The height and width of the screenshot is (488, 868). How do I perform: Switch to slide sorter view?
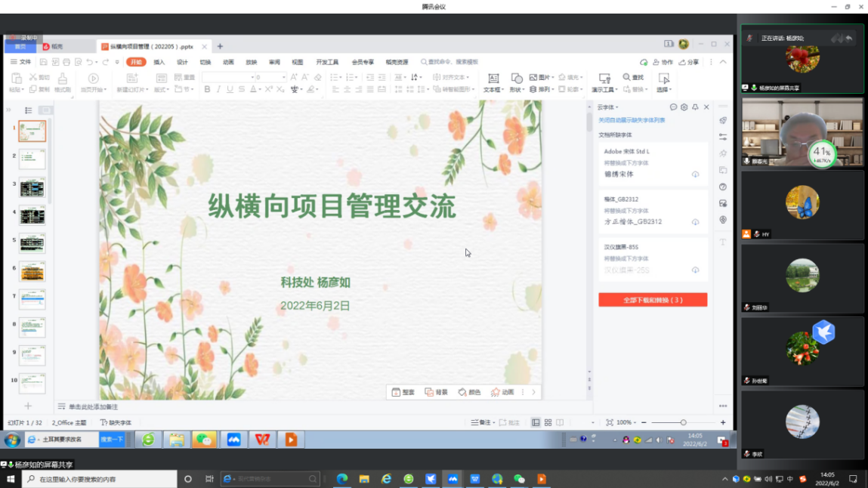tap(548, 423)
